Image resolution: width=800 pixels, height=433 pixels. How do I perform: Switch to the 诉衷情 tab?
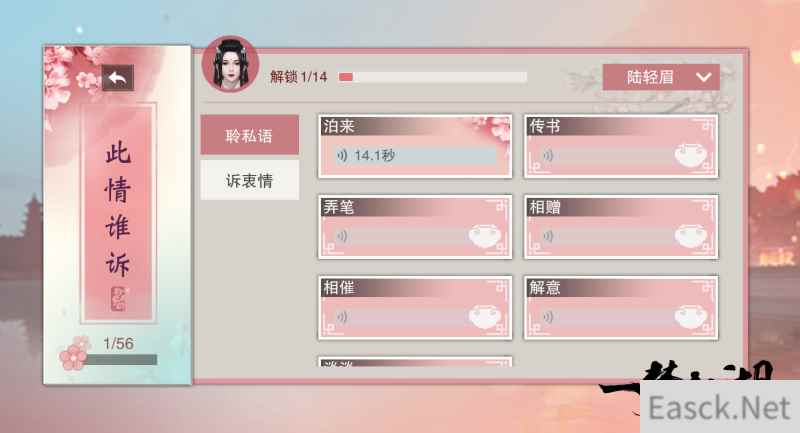[x=249, y=180]
